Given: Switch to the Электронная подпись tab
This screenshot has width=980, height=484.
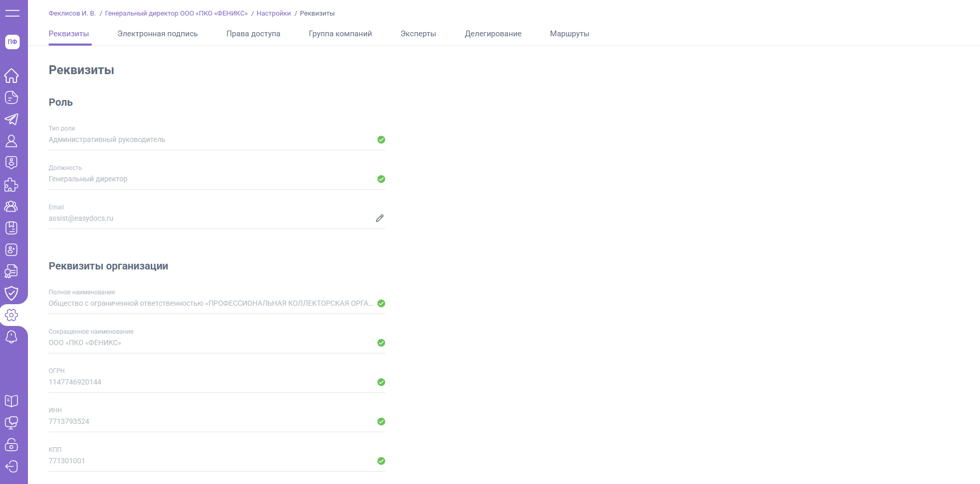Looking at the screenshot, I should pos(157,34).
